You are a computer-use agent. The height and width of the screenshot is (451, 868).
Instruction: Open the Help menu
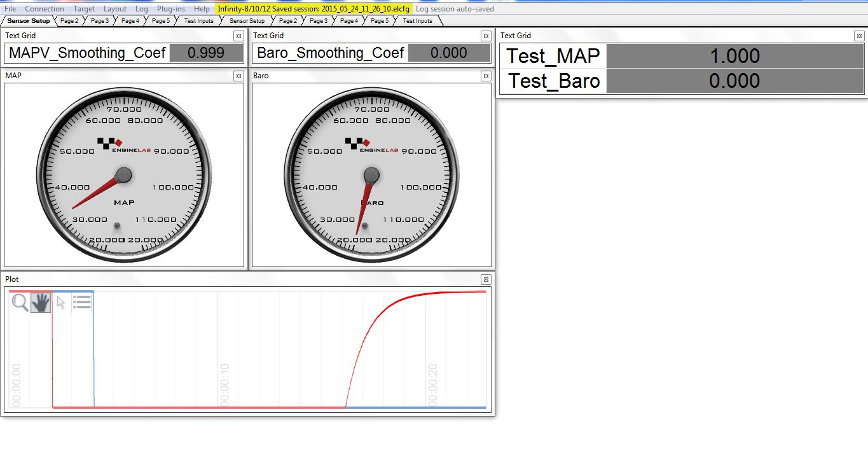coord(202,9)
